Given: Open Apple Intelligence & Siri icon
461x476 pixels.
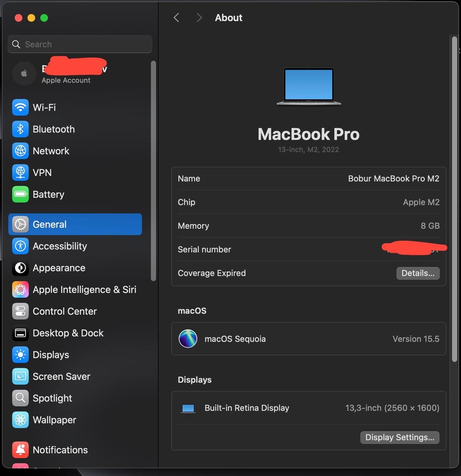Looking at the screenshot, I should pyautogui.click(x=20, y=290).
